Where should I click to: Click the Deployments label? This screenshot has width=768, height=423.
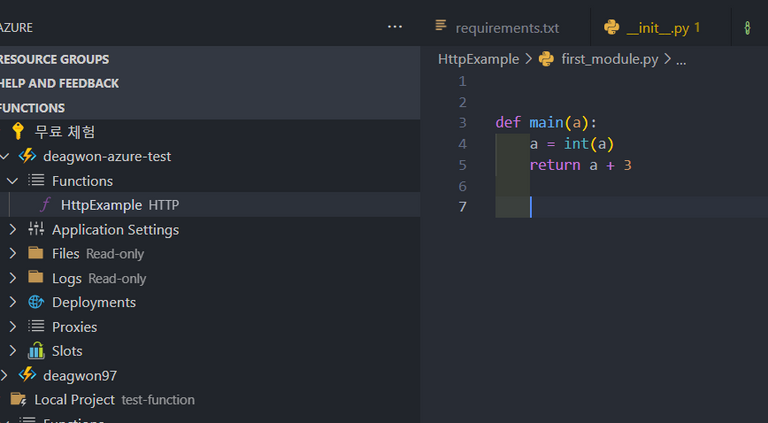tap(94, 302)
